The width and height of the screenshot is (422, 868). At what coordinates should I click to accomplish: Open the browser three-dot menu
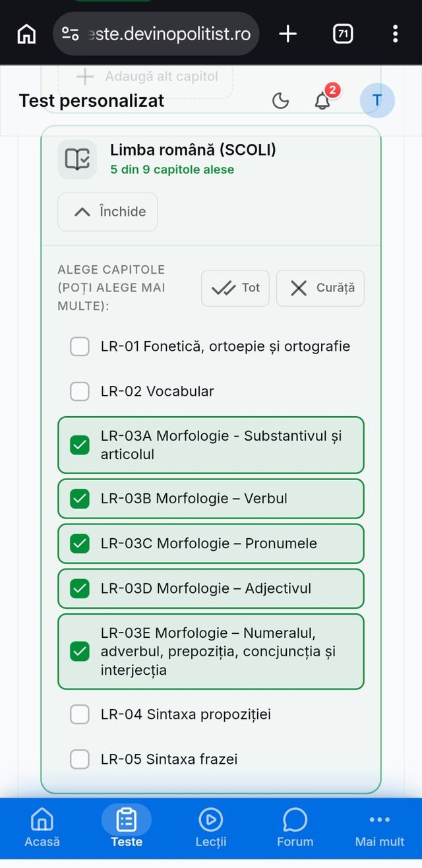pos(395,34)
